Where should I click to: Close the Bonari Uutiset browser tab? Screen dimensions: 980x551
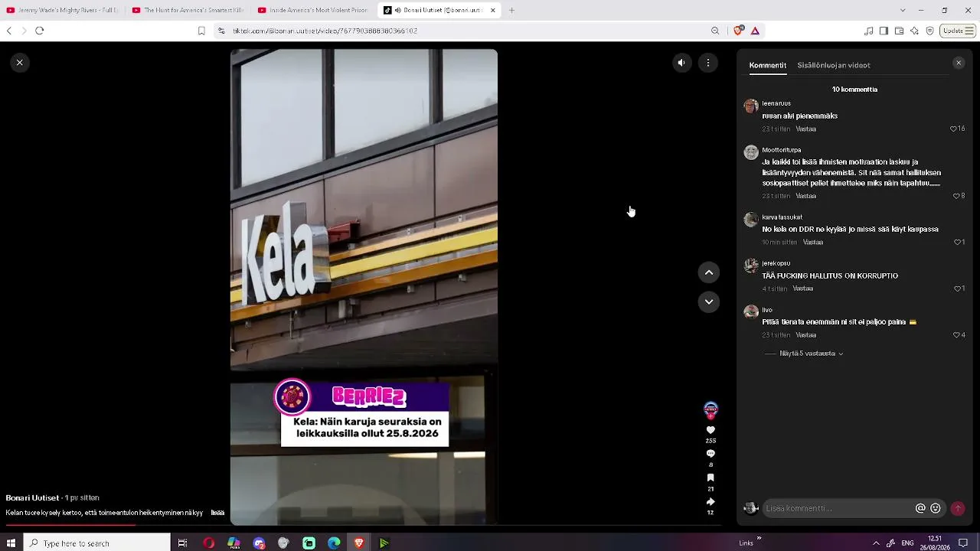[x=493, y=11]
